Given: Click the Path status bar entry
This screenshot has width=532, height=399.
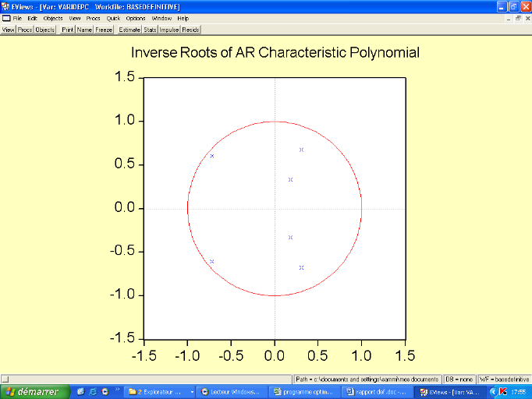Looking at the screenshot, I should point(367,379).
